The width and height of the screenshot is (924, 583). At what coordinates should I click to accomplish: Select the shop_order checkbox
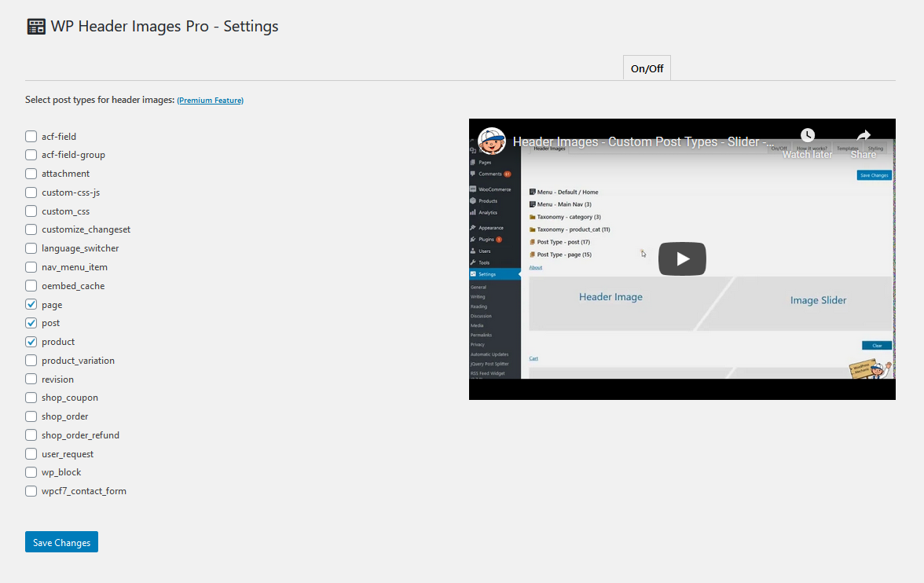click(31, 416)
